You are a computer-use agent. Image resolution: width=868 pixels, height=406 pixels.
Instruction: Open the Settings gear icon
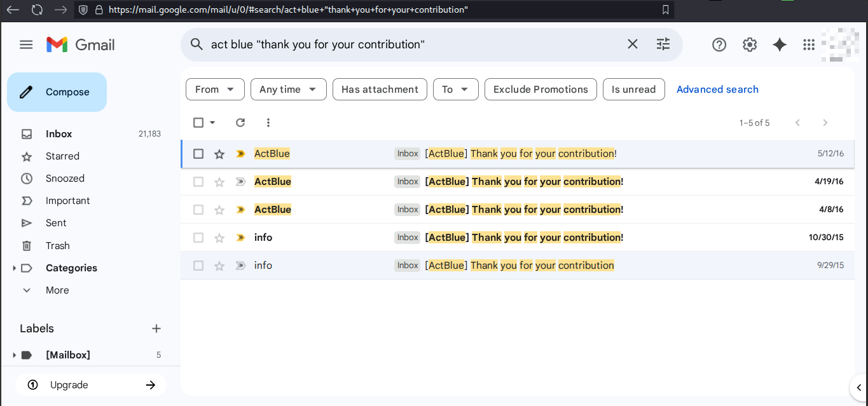pos(750,44)
